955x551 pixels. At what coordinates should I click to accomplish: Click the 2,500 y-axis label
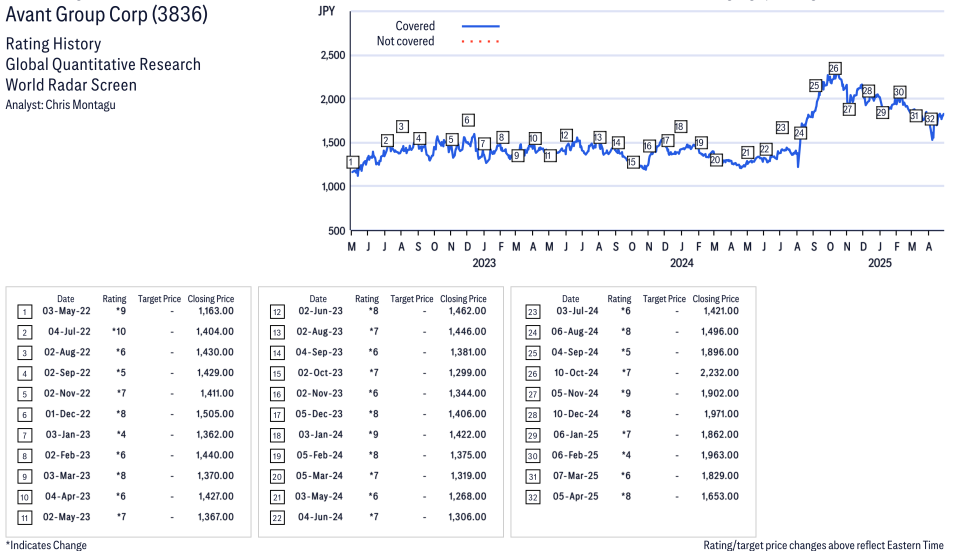point(333,55)
